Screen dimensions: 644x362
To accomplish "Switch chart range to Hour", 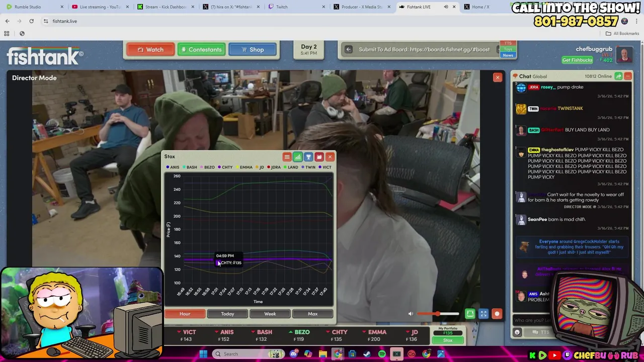I will [x=185, y=314].
